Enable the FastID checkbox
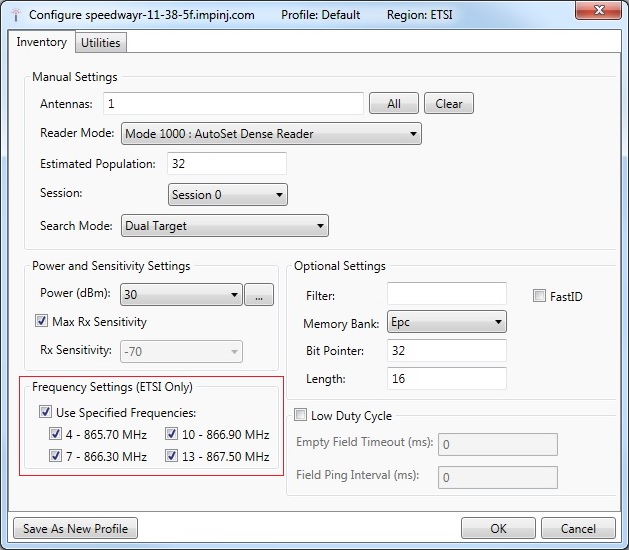 (539, 296)
